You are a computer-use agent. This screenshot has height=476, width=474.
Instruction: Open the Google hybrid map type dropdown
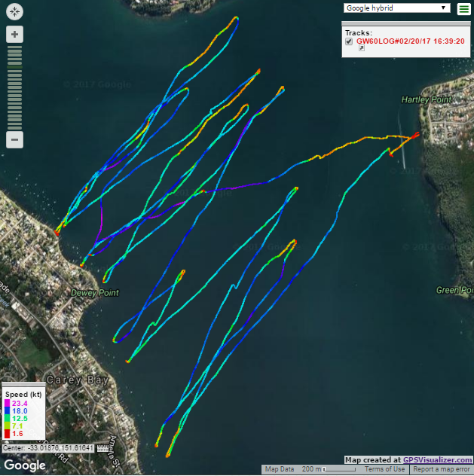tap(396, 8)
